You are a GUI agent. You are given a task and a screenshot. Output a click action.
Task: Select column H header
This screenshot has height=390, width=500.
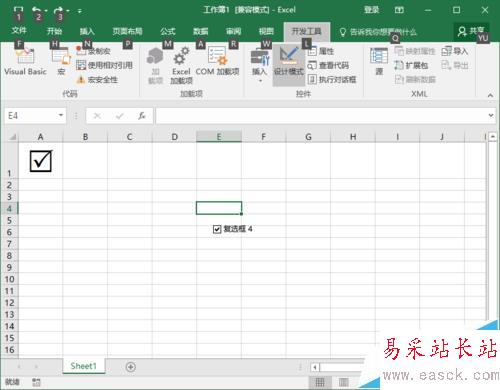coord(353,137)
